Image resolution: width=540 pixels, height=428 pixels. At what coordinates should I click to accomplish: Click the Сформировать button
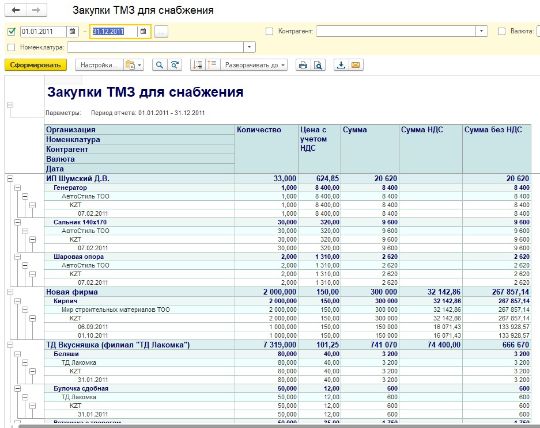pos(35,65)
